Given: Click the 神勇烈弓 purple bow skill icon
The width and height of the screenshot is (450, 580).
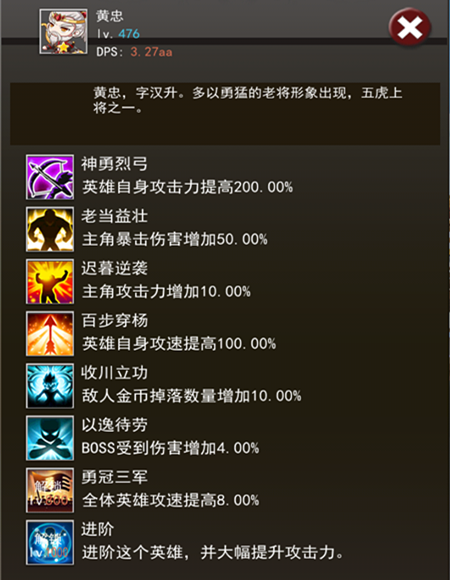Looking at the screenshot, I should [x=50, y=177].
